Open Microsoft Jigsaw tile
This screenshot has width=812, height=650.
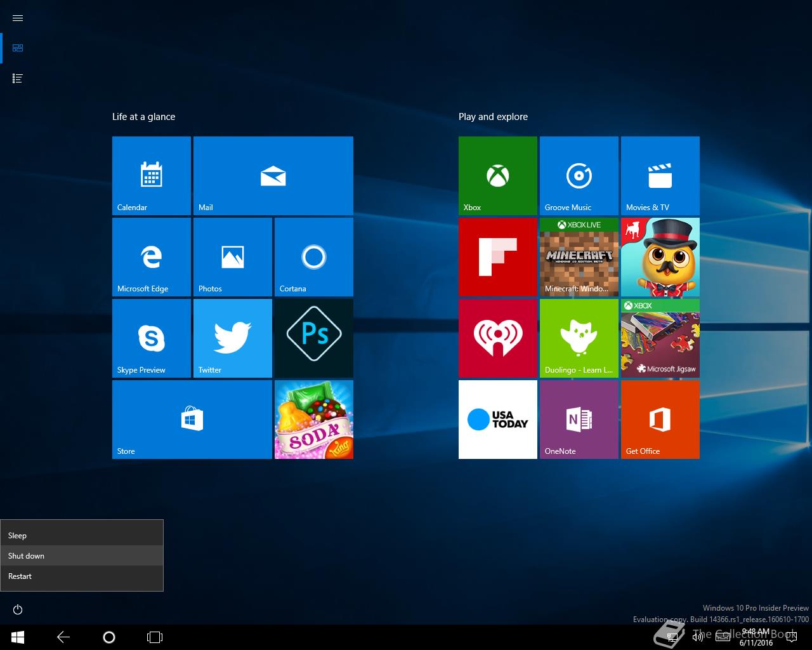(x=660, y=338)
